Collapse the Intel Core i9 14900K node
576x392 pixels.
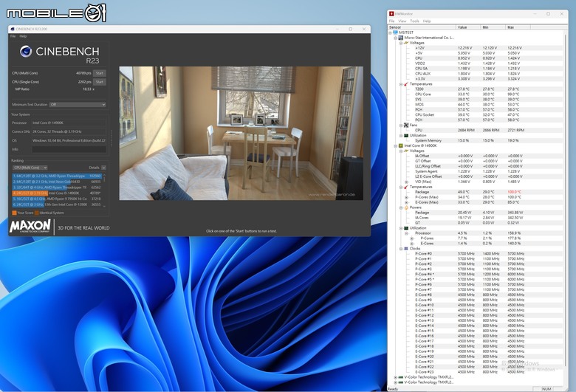coord(396,145)
